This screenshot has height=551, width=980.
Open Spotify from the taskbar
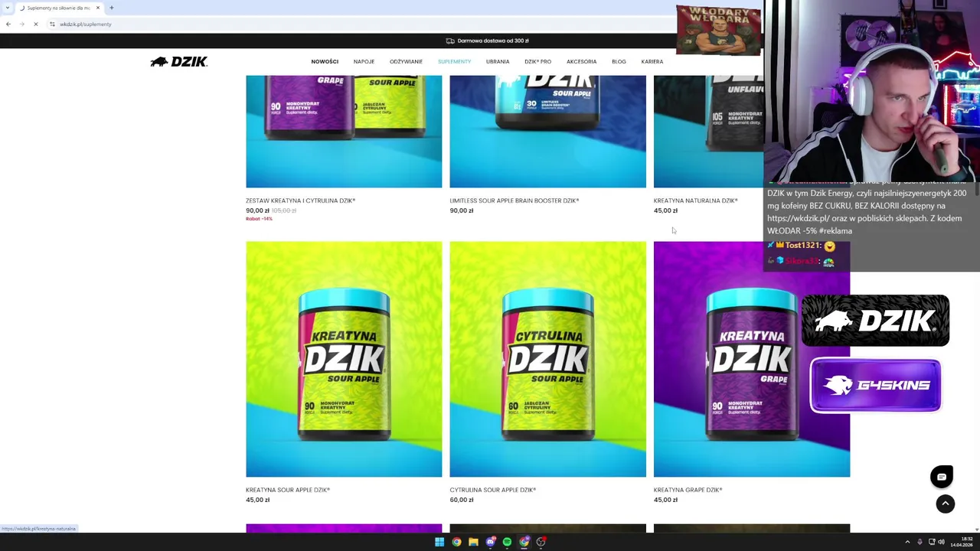pyautogui.click(x=507, y=542)
